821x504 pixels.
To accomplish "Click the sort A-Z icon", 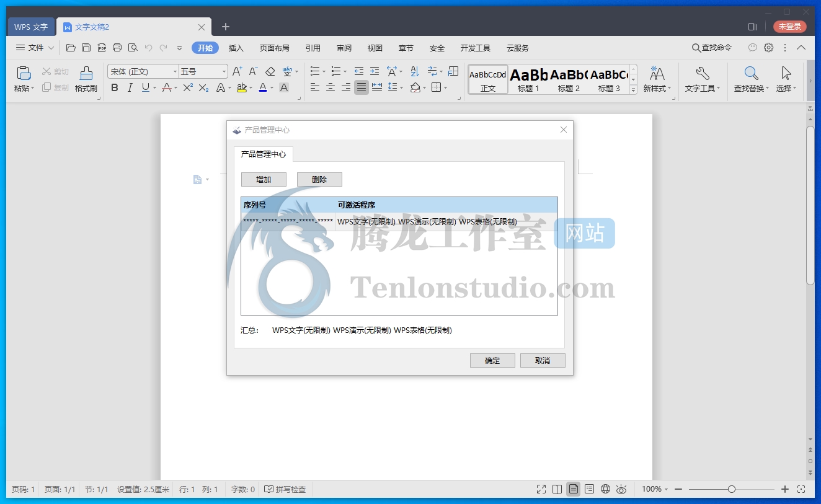I will [x=415, y=71].
